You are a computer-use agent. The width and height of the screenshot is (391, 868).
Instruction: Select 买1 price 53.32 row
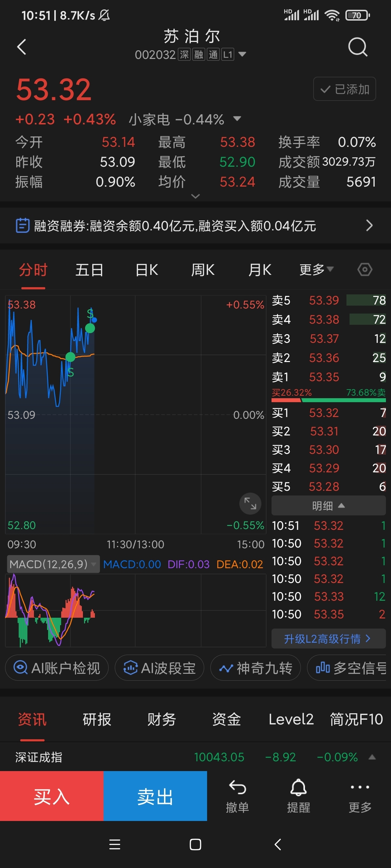coord(328,413)
